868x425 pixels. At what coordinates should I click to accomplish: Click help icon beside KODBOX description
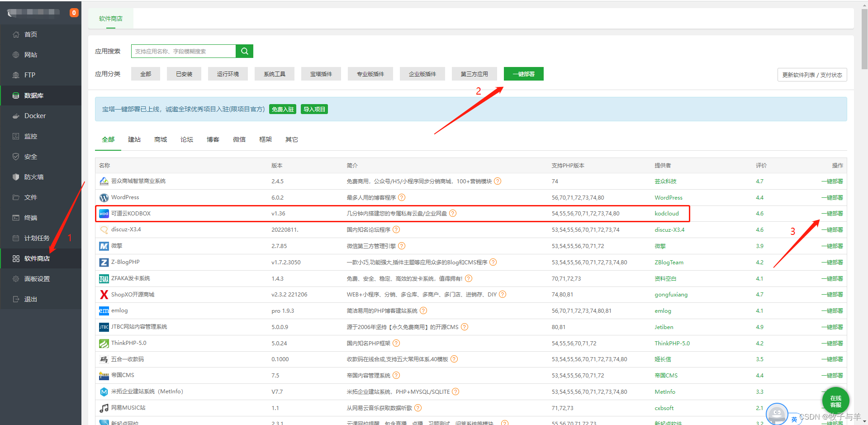[x=453, y=213]
